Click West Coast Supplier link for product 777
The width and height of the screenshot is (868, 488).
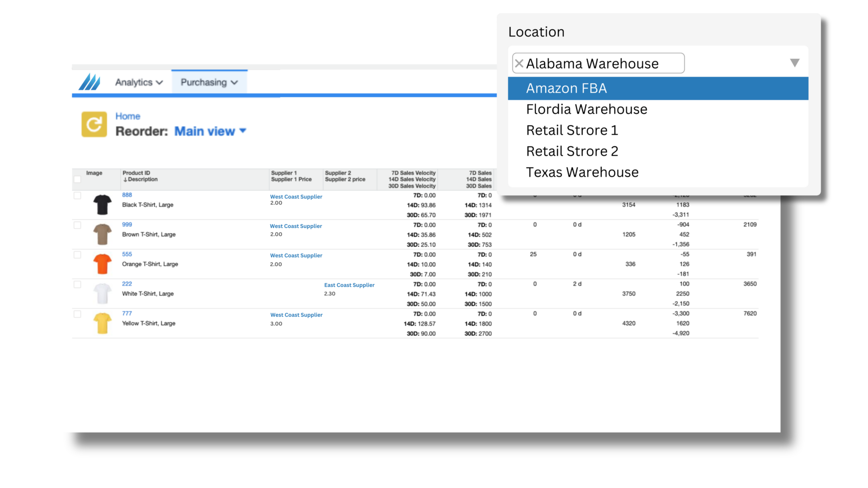pos(296,314)
